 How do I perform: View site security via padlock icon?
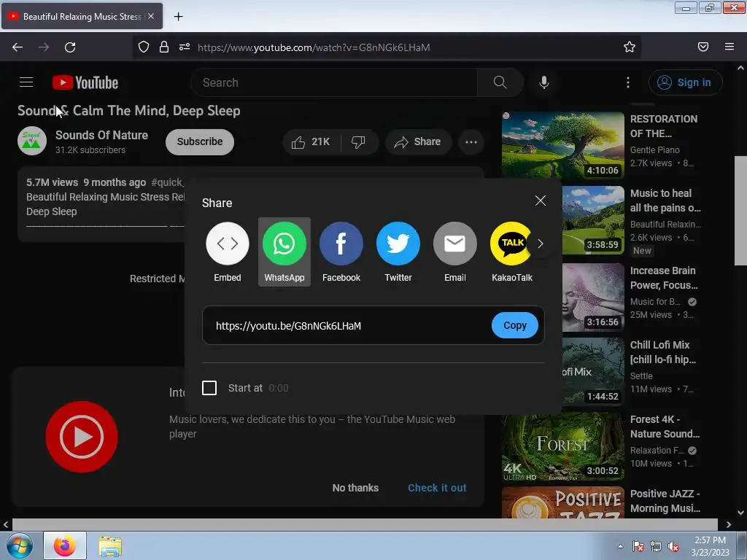tap(164, 47)
